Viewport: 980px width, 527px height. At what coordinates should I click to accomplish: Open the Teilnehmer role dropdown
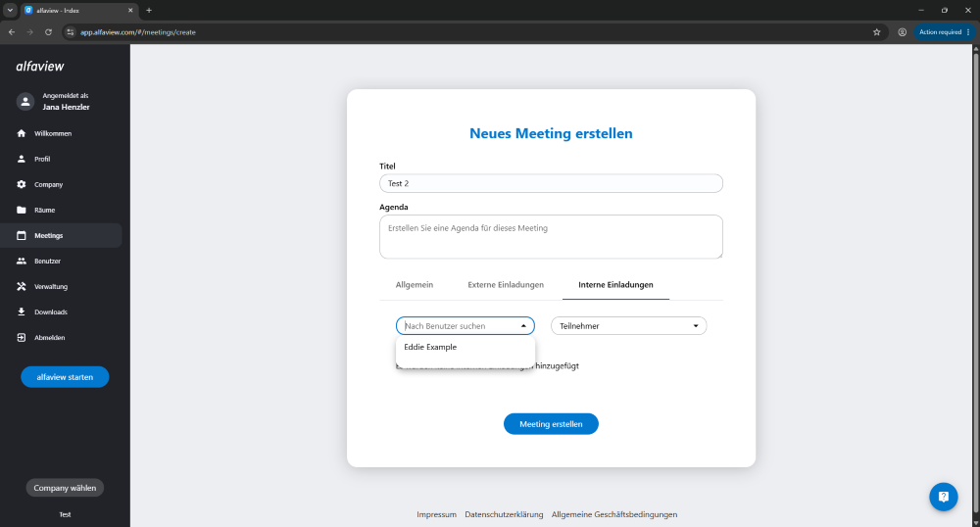[x=628, y=326]
